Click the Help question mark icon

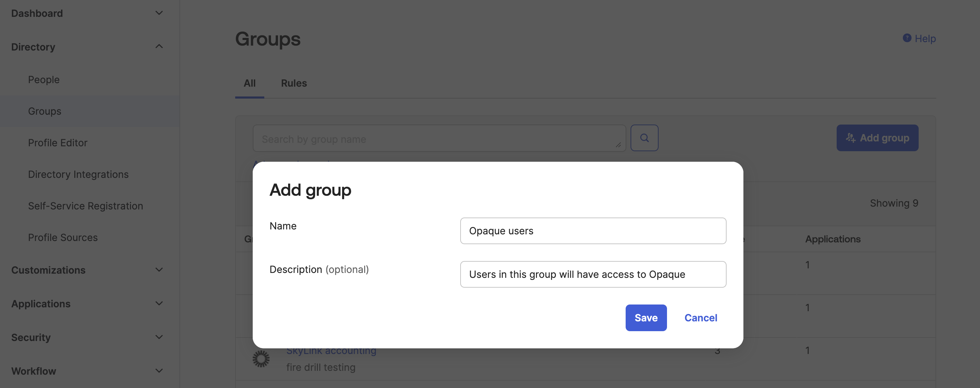(907, 38)
